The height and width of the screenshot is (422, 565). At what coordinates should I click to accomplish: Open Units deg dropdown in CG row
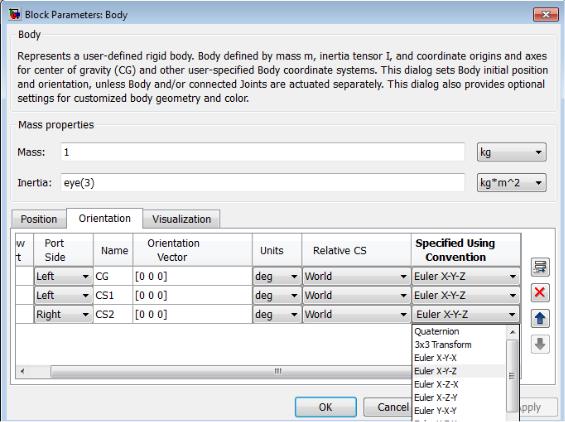pyautogui.click(x=277, y=276)
